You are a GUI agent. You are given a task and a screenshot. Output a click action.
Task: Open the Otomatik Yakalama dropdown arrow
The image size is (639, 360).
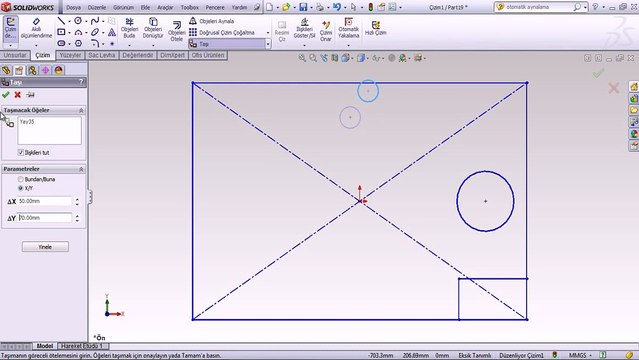pos(348,45)
